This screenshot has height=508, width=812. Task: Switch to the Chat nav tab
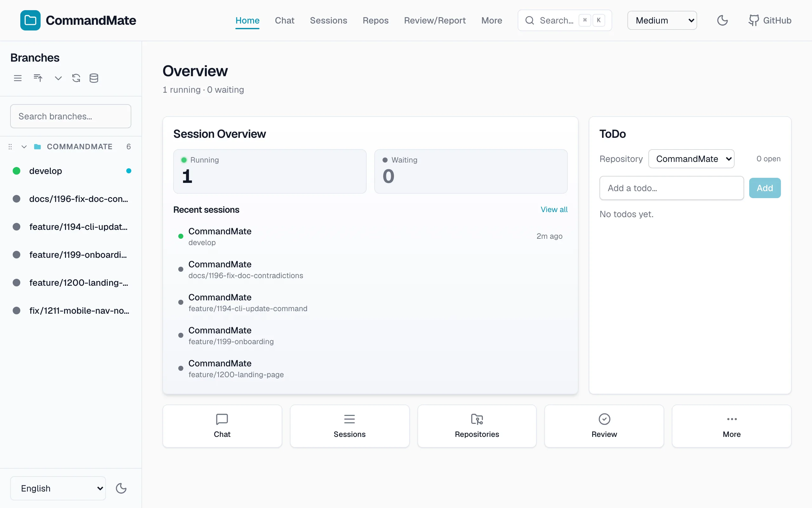click(x=285, y=21)
